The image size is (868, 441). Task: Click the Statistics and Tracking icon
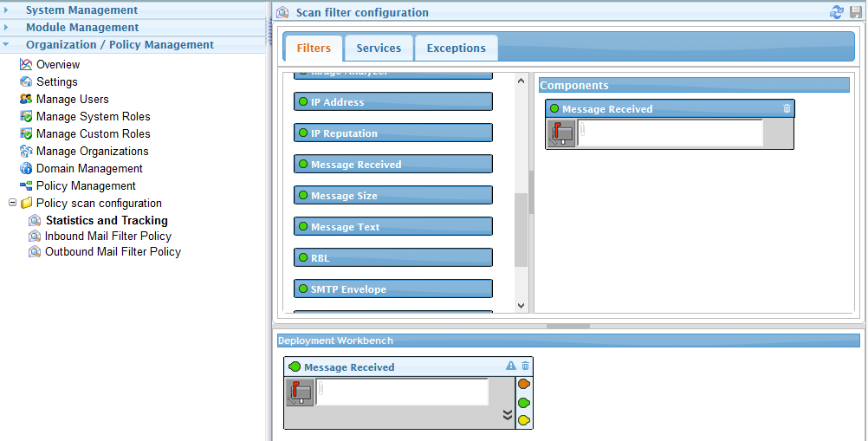pyautogui.click(x=35, y=220)
